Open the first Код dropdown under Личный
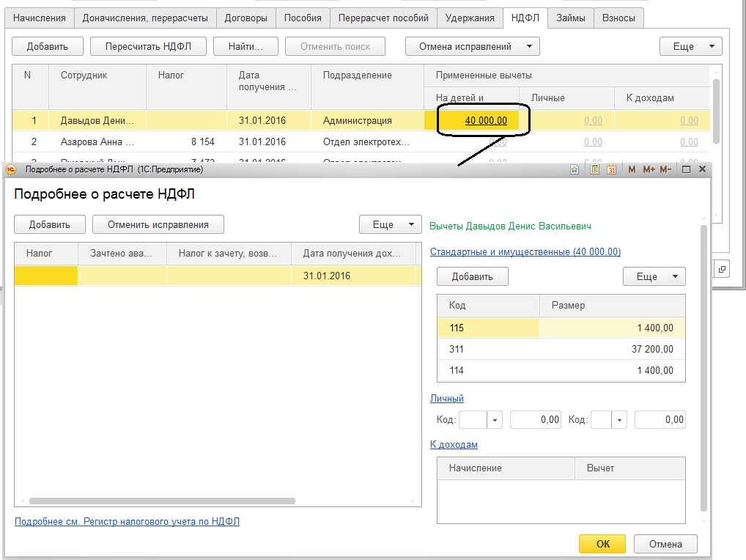This screenshot has width=746, height=560. (495, 420)
